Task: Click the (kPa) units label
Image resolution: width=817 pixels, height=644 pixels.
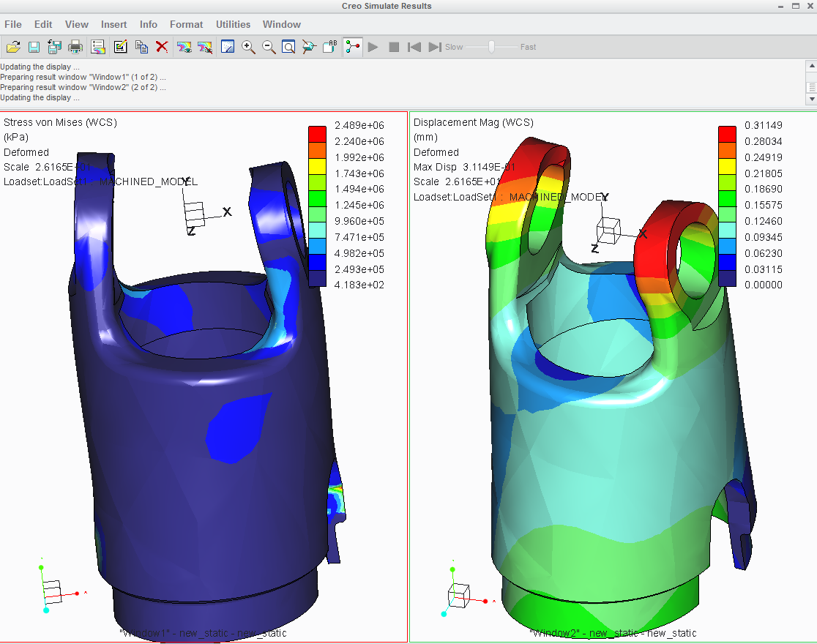Action: point(16,137)
